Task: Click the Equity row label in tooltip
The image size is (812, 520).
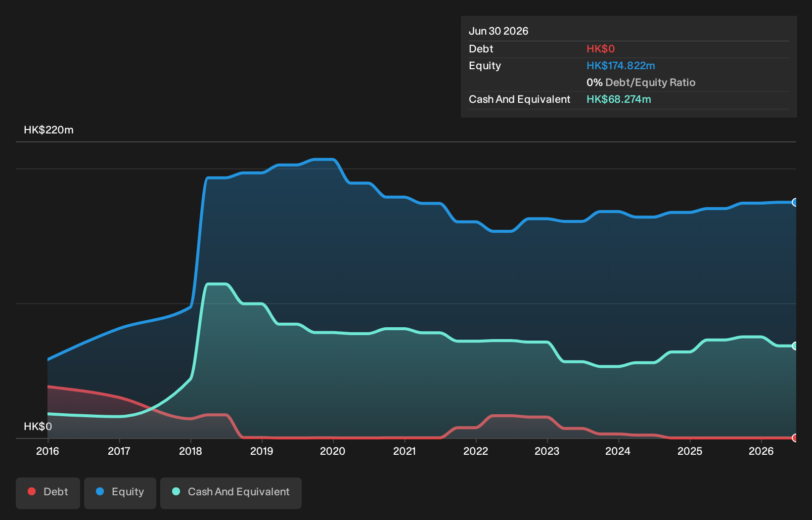Action: [485, 66]
